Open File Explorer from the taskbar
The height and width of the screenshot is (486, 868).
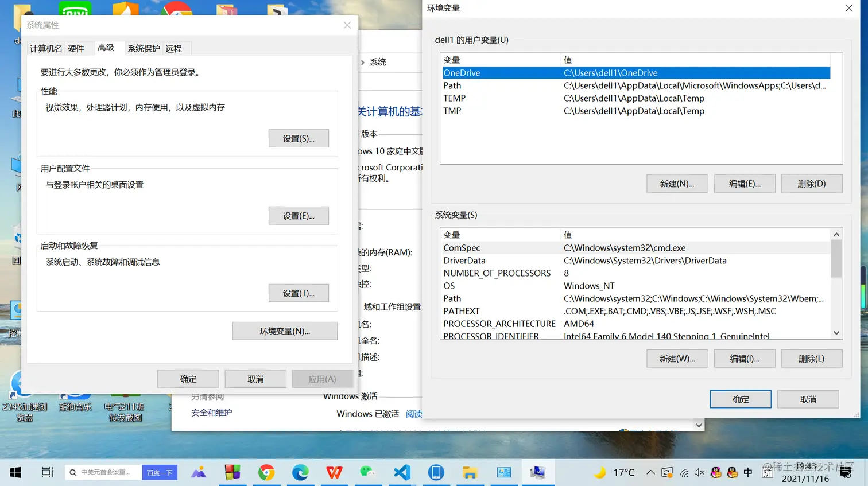470,472
